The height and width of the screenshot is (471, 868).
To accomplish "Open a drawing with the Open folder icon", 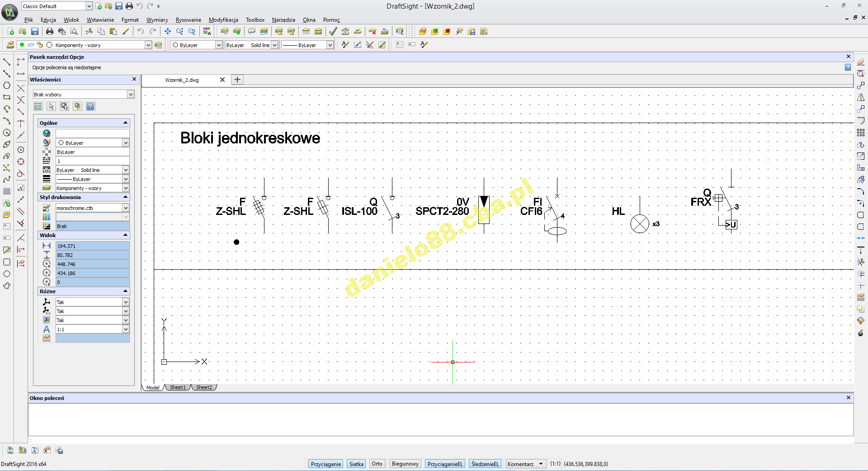I will coord(22,31).
